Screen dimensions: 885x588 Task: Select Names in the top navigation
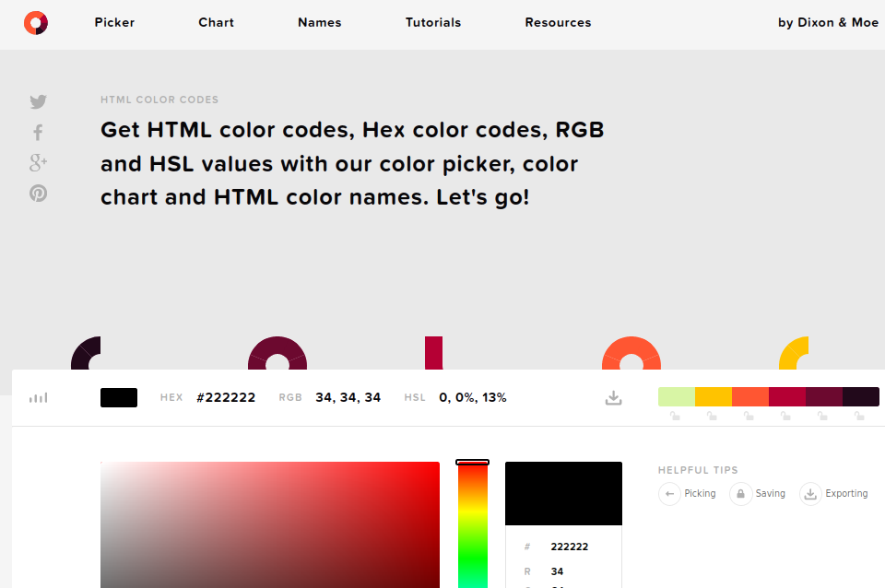pos(319,22)
